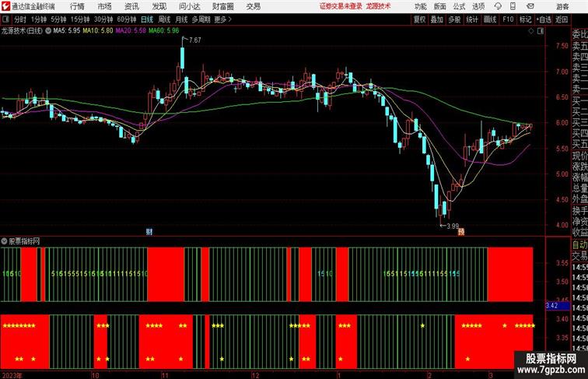Add stock via +自选 button
This screenshot has width=588, height=379.
544,19
